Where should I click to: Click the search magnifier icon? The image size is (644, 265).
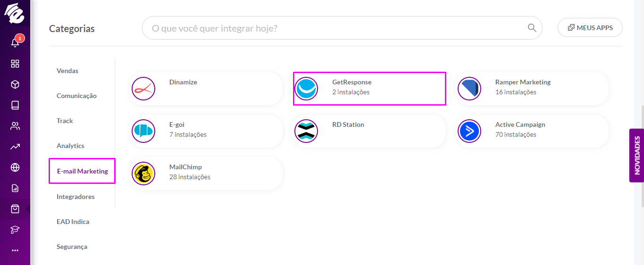pyautogui.click(x=532, y=28)
